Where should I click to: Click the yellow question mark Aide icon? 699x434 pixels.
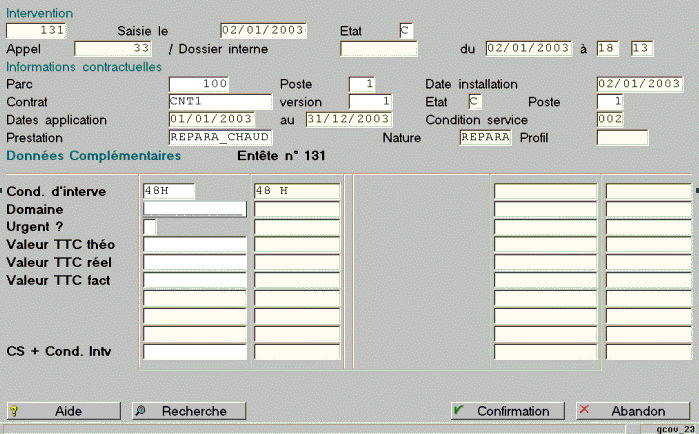pos(14,411)
